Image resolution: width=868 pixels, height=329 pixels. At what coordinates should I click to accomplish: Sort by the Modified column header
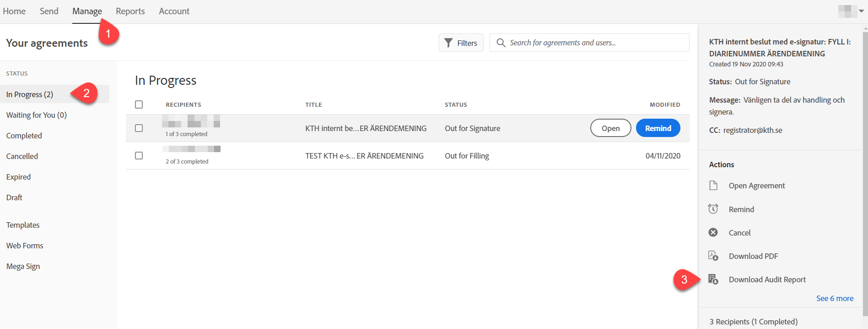[x=665, y=104]
